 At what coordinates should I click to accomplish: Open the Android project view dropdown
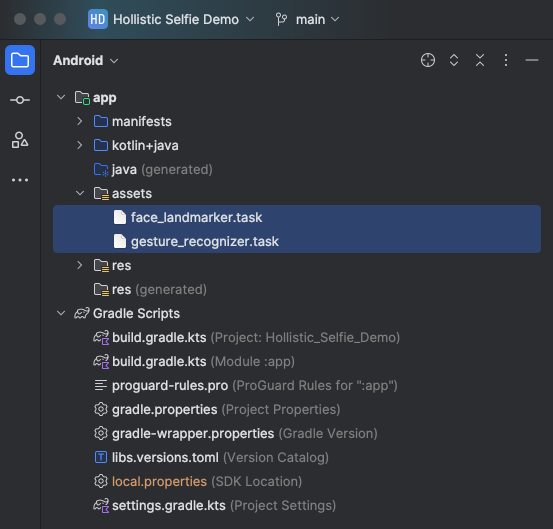tap(86, 60)
